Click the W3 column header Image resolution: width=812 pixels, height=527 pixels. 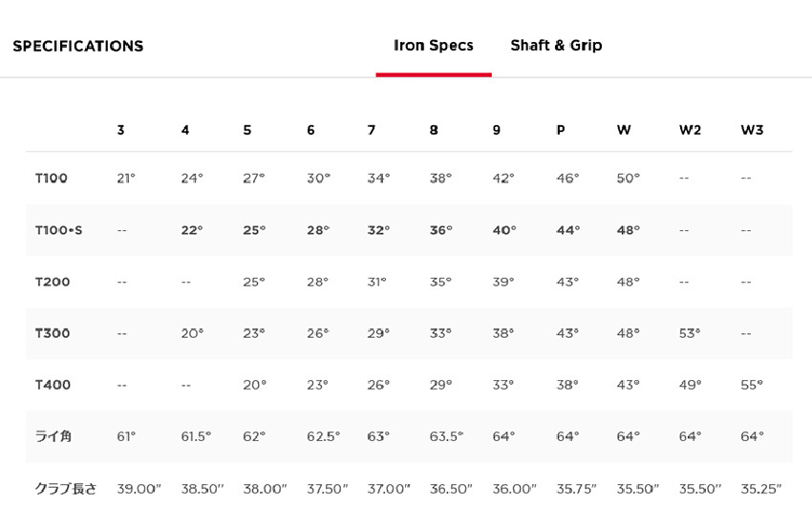(x=752, y=130)
